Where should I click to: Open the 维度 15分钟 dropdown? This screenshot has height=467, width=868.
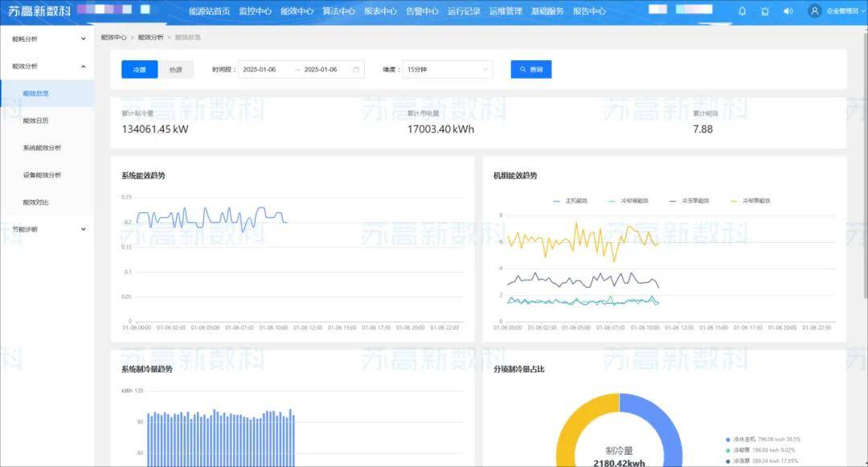tap(448, 70)
